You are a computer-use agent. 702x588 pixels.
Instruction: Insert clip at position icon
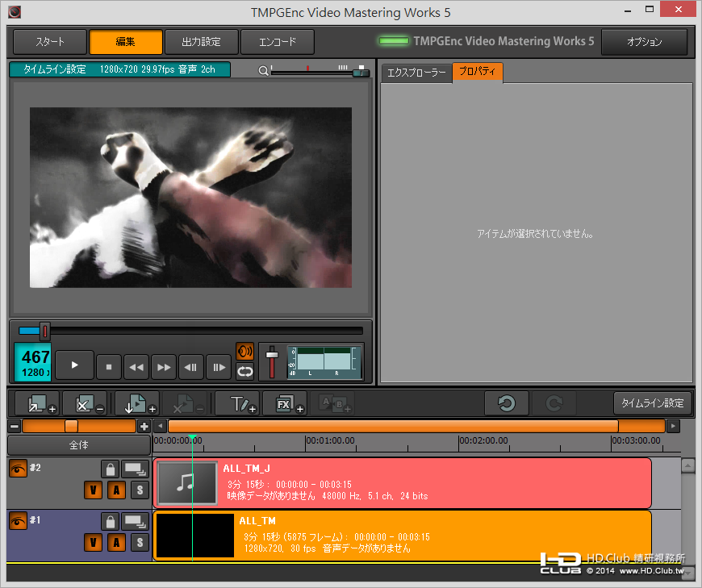coord(137,403)
